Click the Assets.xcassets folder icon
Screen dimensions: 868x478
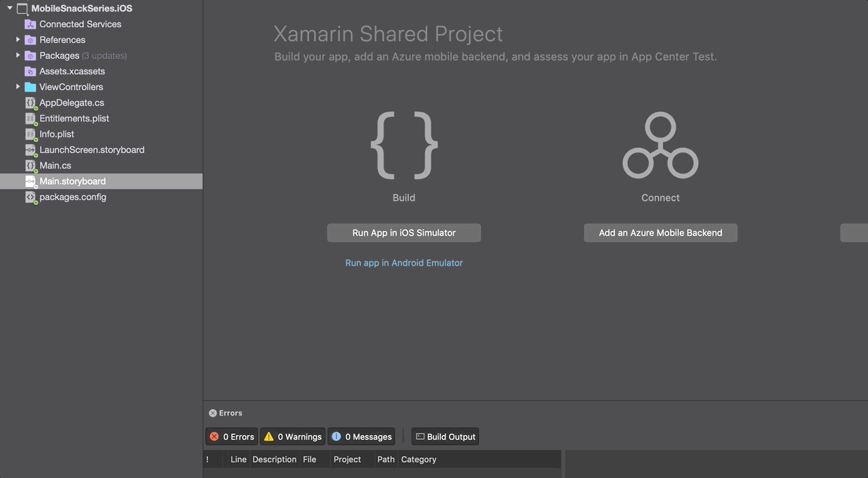(30, 72)
